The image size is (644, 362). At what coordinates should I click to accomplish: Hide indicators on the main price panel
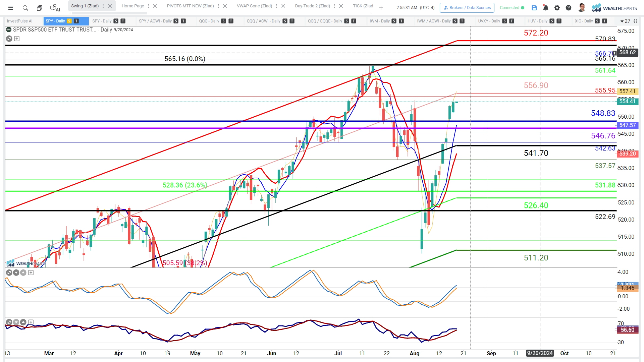9,39
